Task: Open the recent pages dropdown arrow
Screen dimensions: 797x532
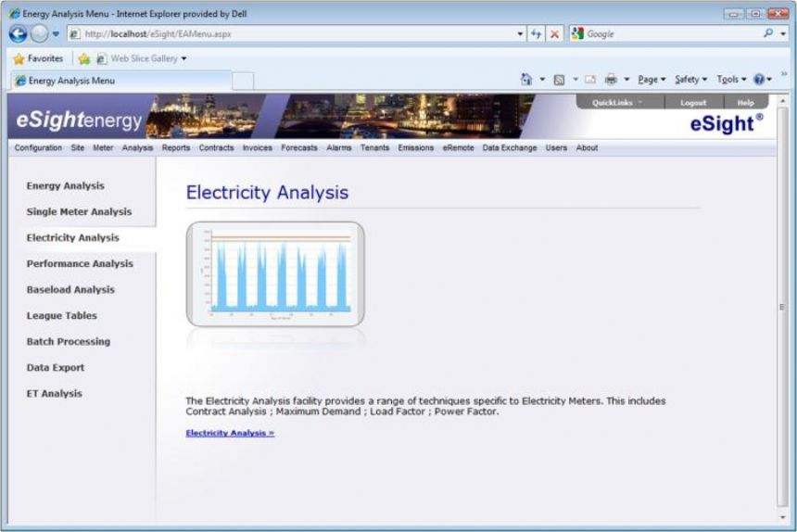Action: pos(56,34)
